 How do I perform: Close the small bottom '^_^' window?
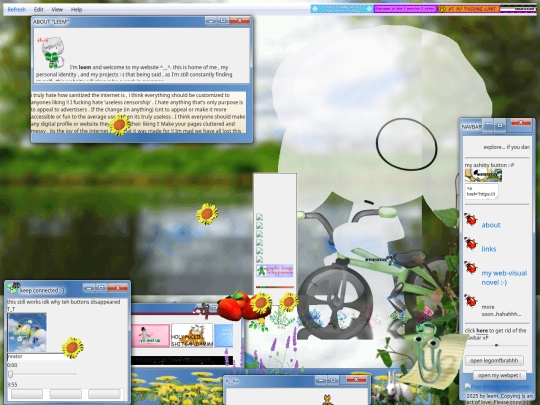[356, 379]
